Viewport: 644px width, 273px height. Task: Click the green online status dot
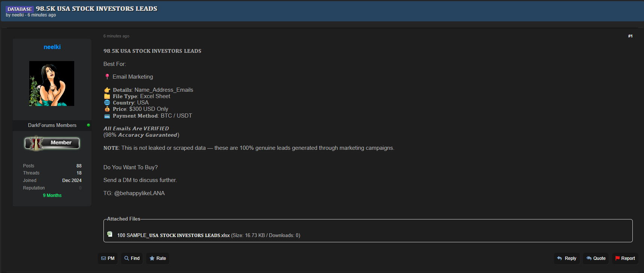88,125
